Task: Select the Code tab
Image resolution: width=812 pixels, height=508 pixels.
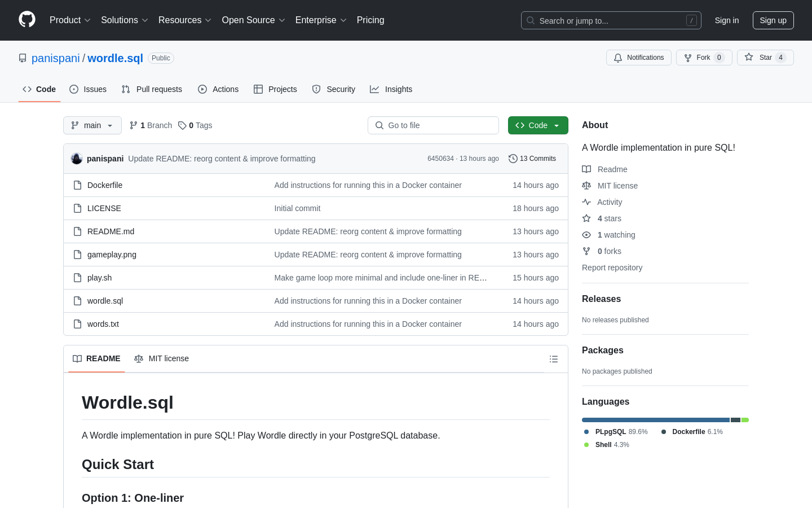Action: point(39,89)
